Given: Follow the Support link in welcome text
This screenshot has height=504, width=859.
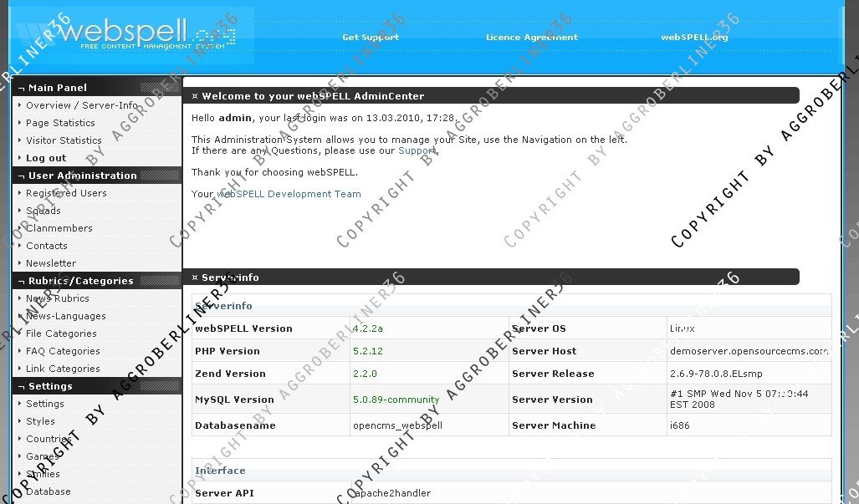Looking at the screenshot, I should (417, 150).
